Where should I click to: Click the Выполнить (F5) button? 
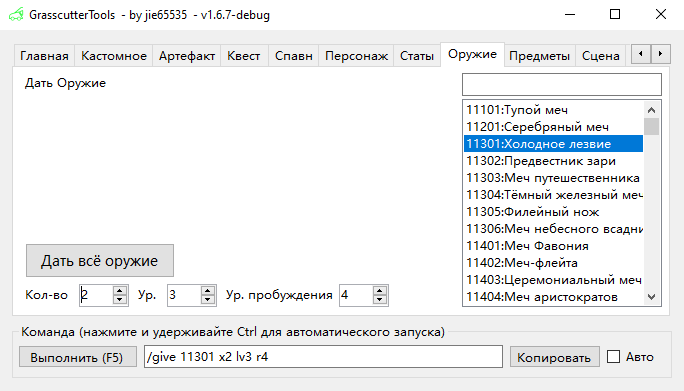(x=78, y=357)
